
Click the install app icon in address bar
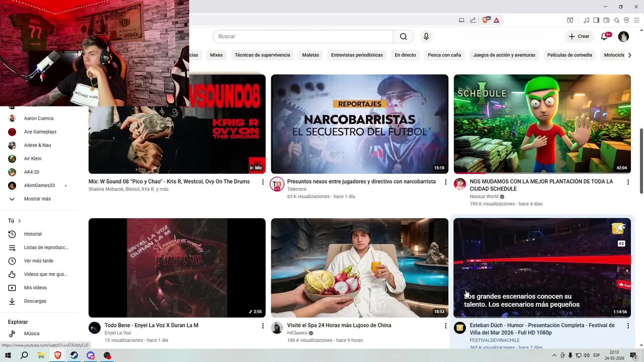pyautogui.click(x=461, y=20)
